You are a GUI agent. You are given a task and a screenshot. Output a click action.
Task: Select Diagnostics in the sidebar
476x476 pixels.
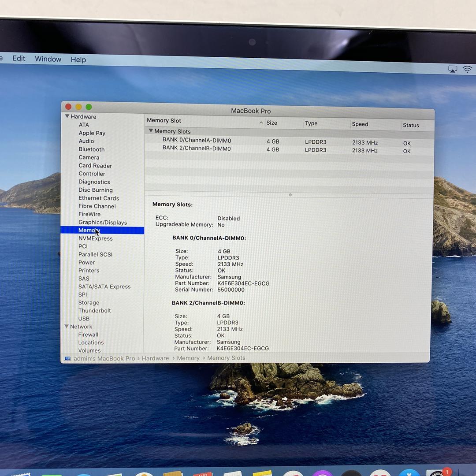tap(94, 182)
